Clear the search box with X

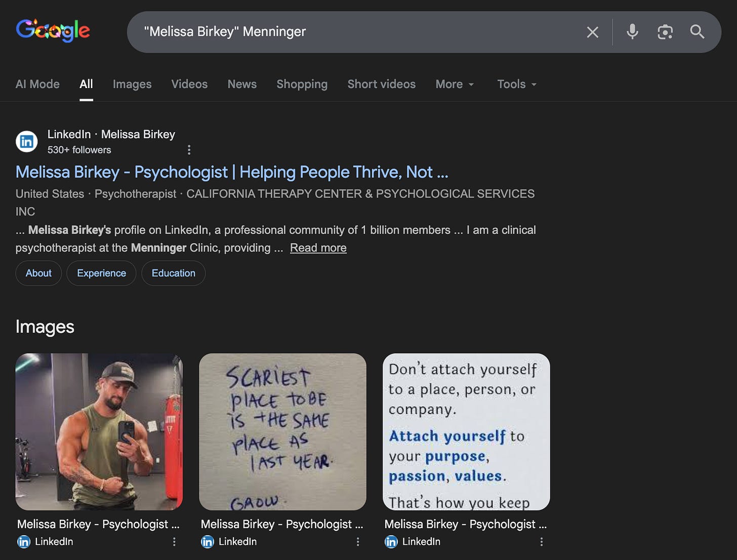tap(592, 32)
